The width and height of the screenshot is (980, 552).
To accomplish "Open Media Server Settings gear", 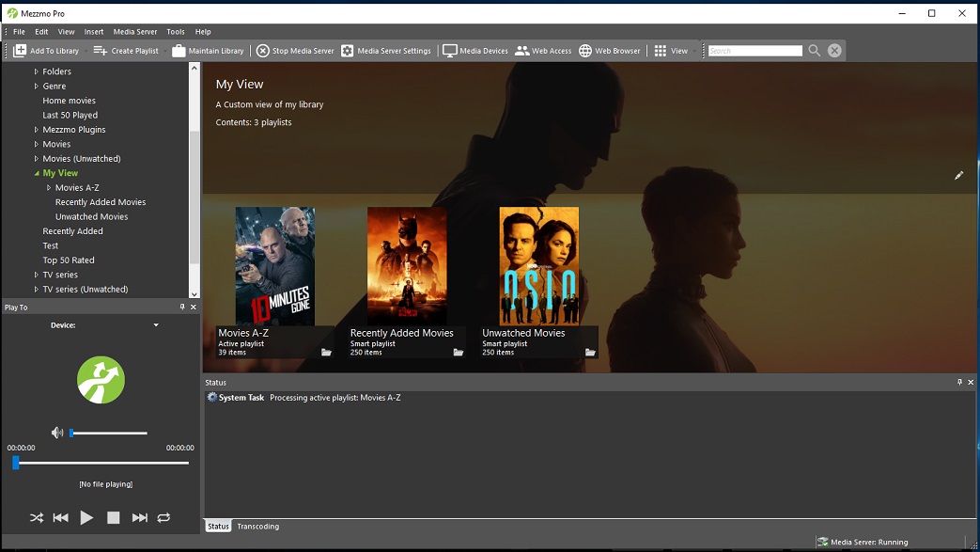I will tap(348, 51).
